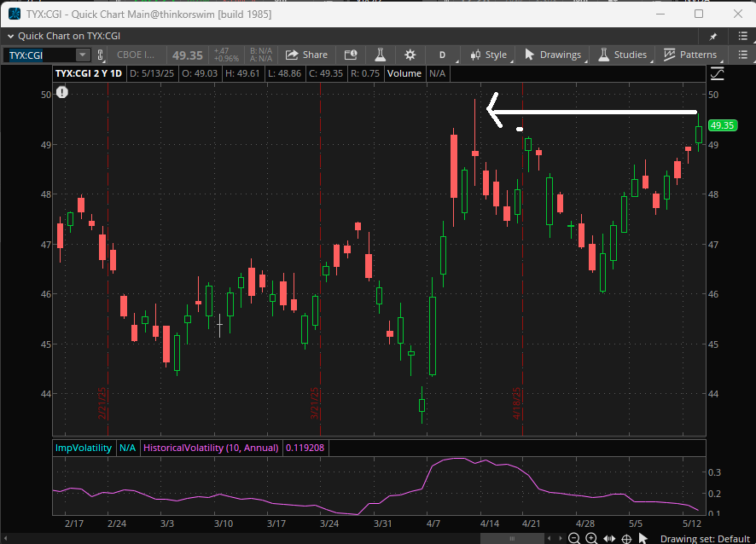This screenshot has width=756, height=544.
Task: Click the TYX:CGI symbol input field
Action: click(x=39, y=55)
